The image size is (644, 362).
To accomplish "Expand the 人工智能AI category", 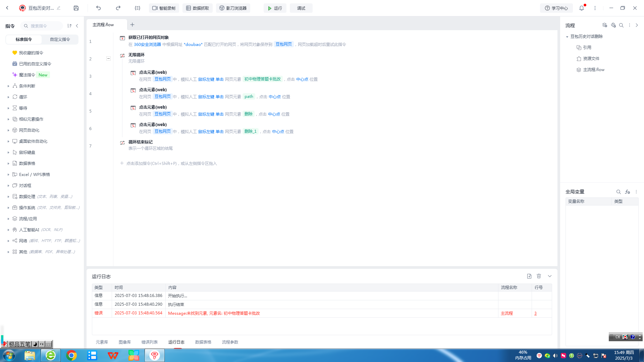I will click(x=8, y=230).
